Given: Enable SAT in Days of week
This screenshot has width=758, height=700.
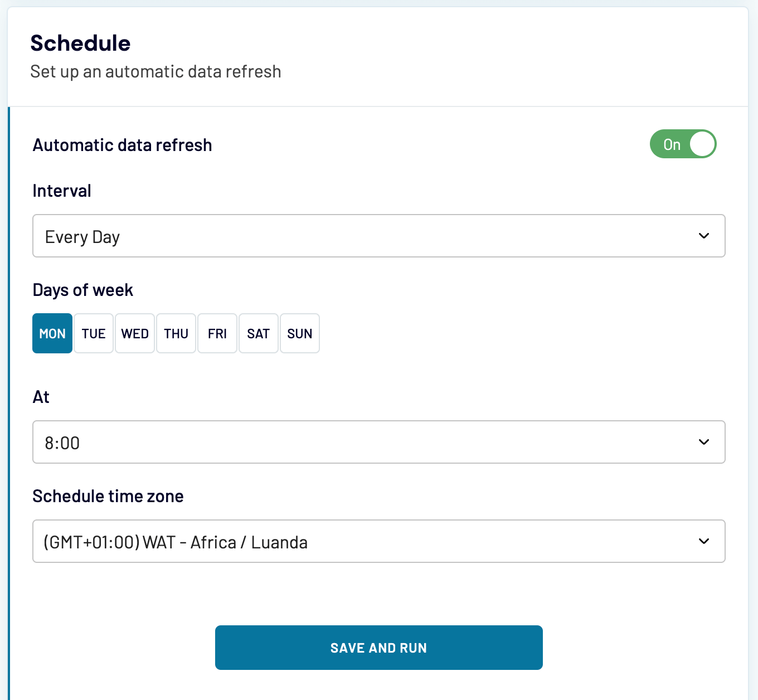Looking at the screenshot, I should tap(258, 333).
